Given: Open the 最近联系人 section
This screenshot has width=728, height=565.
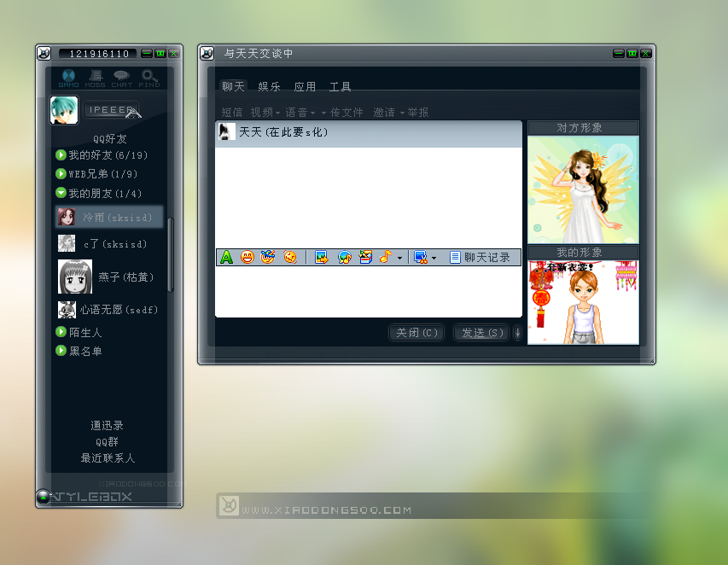Looking at the screenshot, I should coord(108,457).
